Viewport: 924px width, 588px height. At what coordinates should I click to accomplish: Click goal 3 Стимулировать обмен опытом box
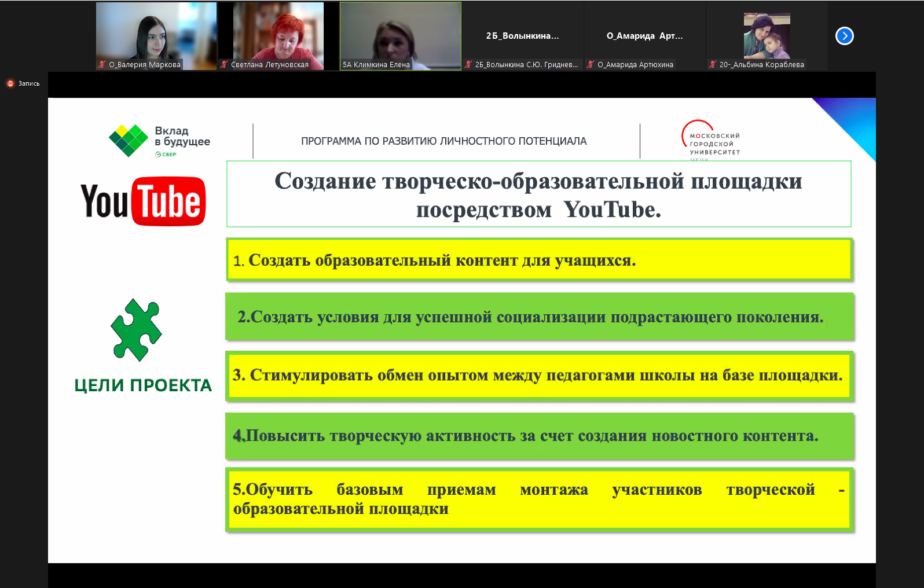tap(538, 376)
